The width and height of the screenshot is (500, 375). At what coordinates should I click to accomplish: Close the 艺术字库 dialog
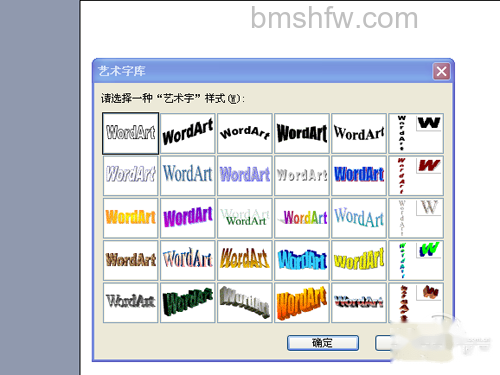pos(441,71)
